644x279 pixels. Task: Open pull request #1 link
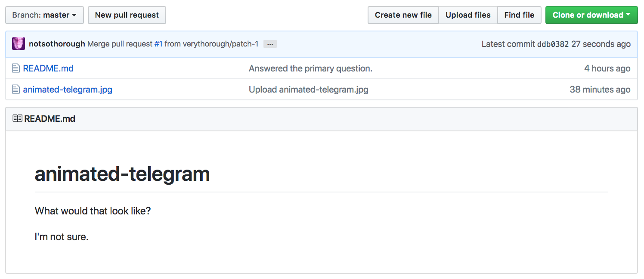(158, 44)
